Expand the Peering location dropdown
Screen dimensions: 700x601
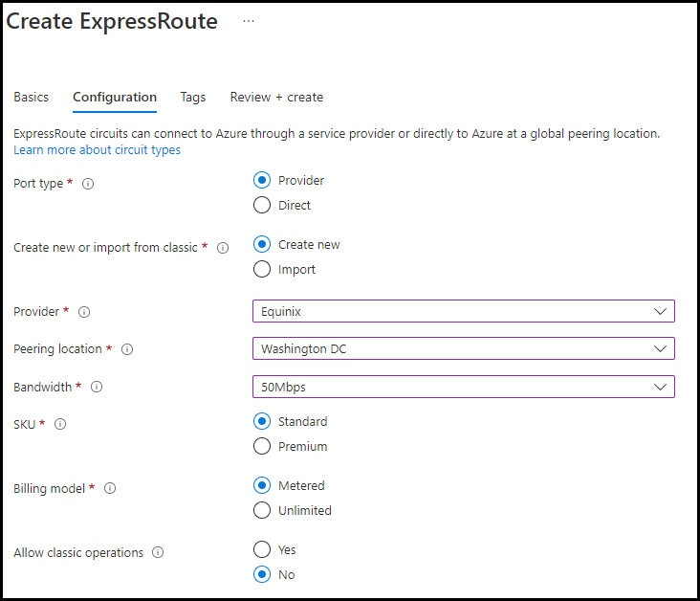click(463, 348)
